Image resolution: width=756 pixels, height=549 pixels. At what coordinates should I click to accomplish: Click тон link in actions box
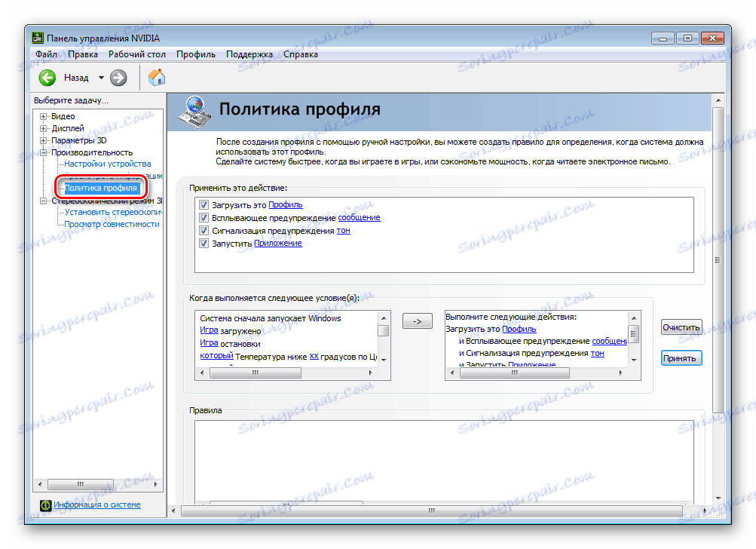tap(598, 354)
